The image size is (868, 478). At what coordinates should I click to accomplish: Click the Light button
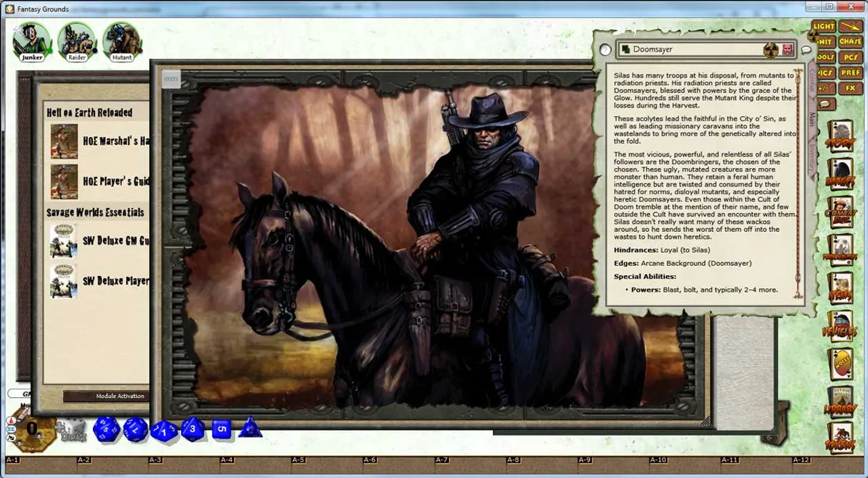(x=824, y=26)
